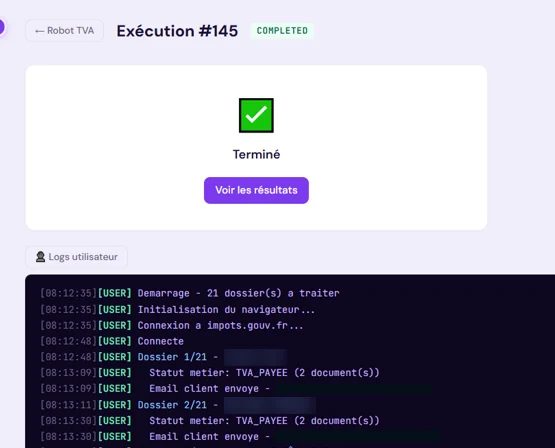Select the Dossier 1/21 log line
The width and height of the screenshot is (555, 448).
(x=164, y=357)
